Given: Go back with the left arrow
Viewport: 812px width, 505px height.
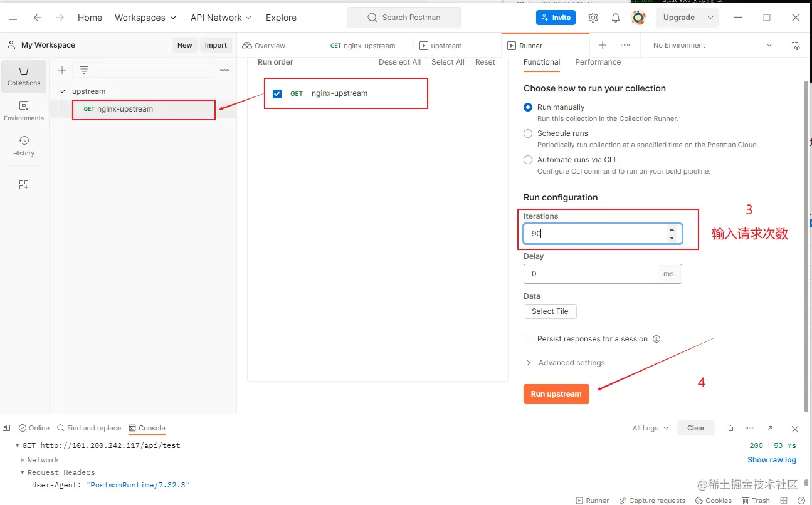Looking at the screenshot, I should click(38, 18).
